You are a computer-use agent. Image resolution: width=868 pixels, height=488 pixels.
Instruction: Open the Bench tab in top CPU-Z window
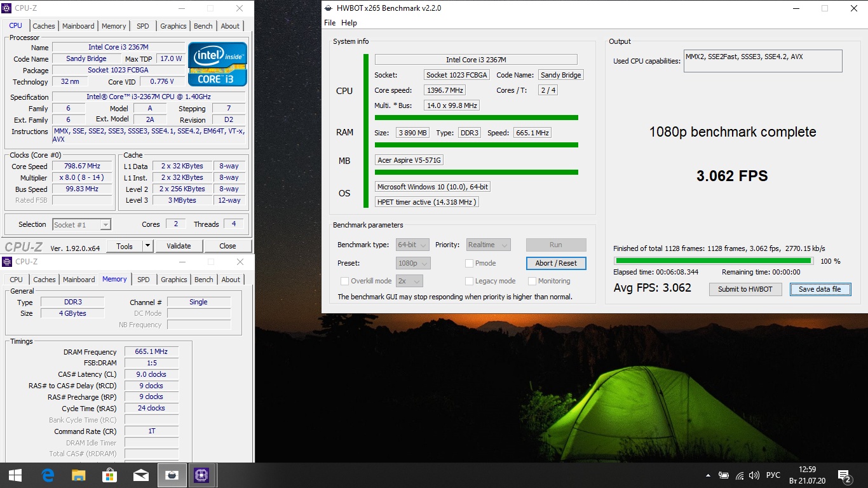point(203,26)
